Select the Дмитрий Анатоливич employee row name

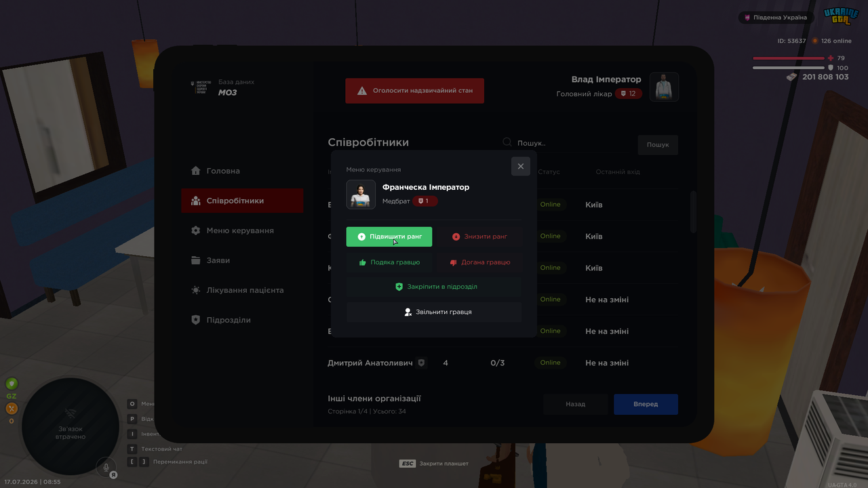tap(370, 363)
